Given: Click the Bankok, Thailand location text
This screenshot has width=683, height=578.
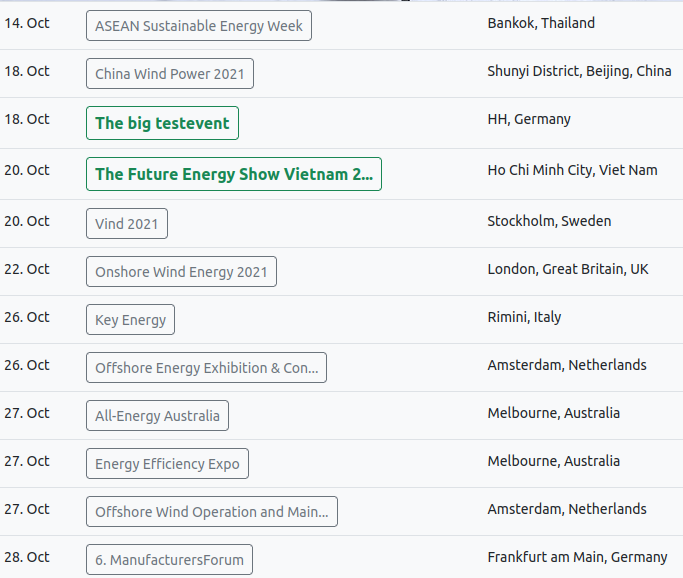Looking at the screenshot, I should click(x=541, y=23).
